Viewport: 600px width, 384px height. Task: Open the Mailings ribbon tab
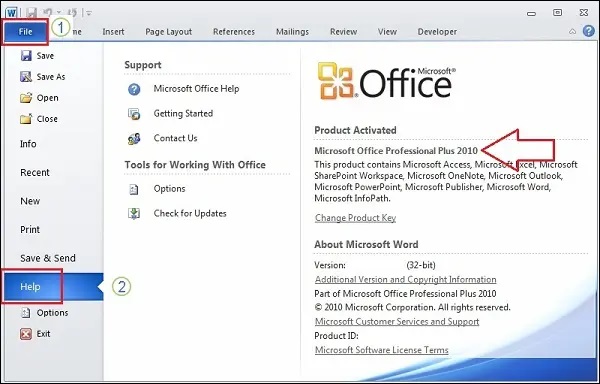pos(292,32)
